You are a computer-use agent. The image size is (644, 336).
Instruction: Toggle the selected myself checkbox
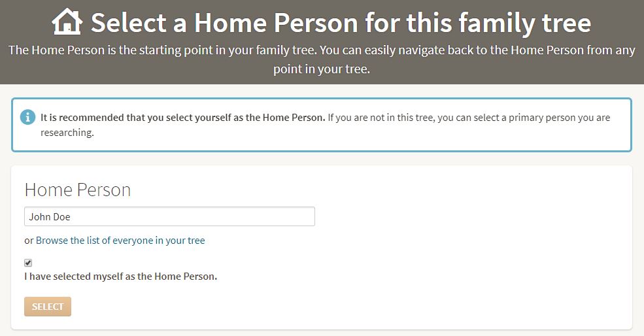coord(28,263)
